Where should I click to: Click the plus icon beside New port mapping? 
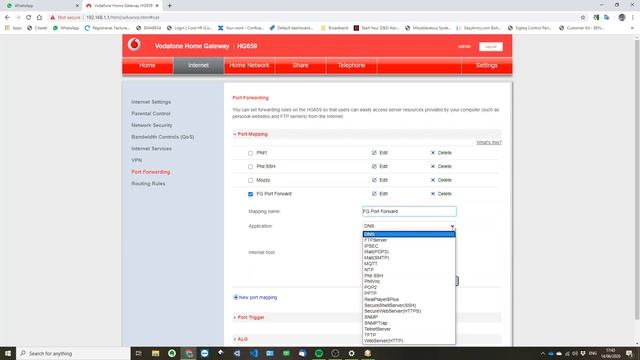click(x=236, y=297)
